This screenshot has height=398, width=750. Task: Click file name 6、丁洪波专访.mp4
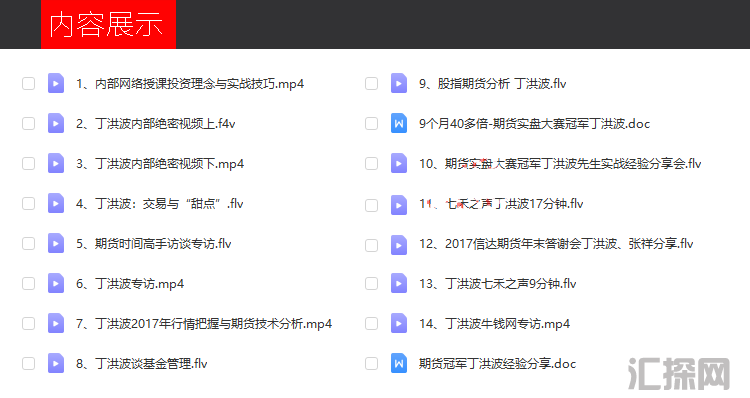[x=130, y=284]
